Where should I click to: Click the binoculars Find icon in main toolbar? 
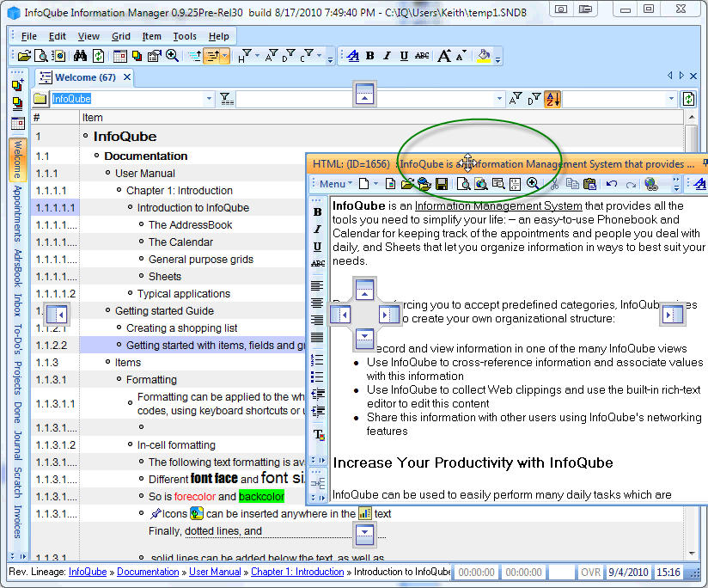coord(80,56)
